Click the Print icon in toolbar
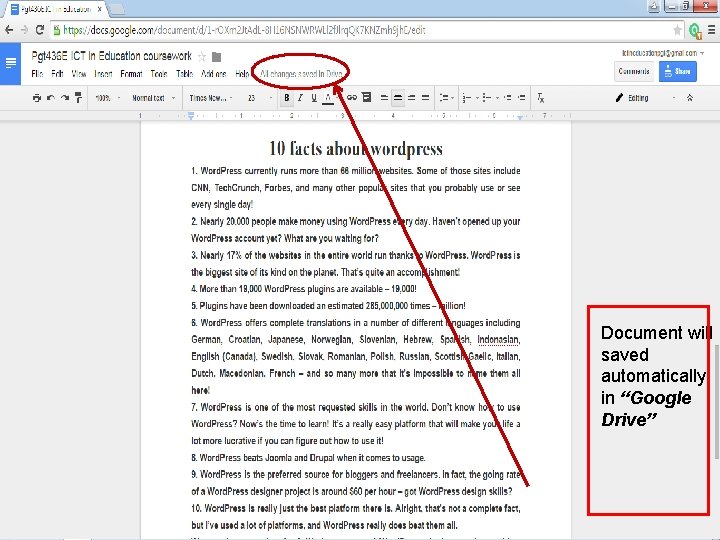720x540 pixels. [x=37, y=98]
